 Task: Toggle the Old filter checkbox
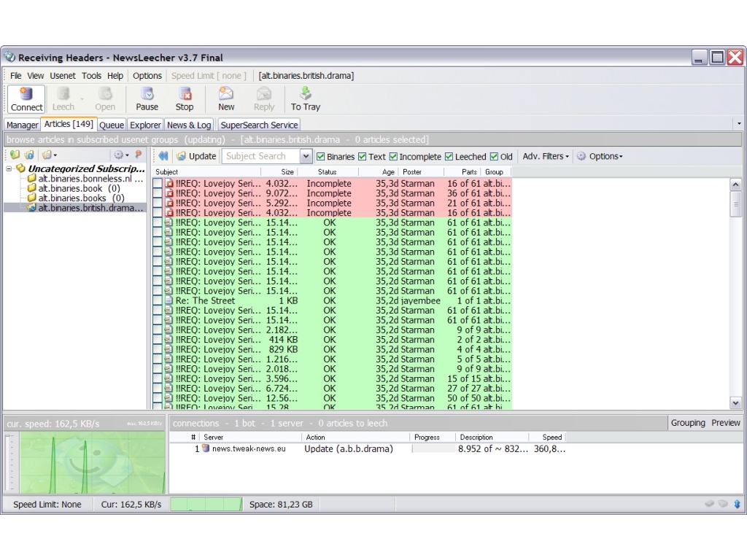pos(495,156)
